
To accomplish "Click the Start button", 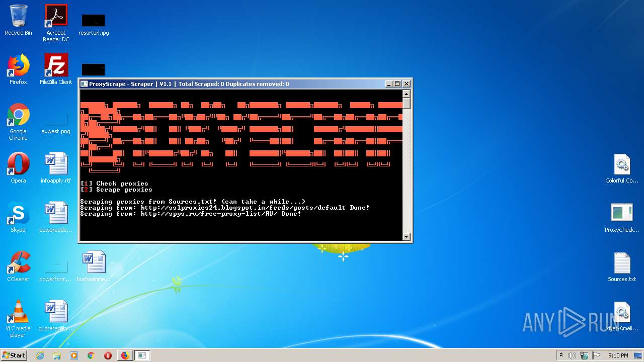I will click(14, 355).
